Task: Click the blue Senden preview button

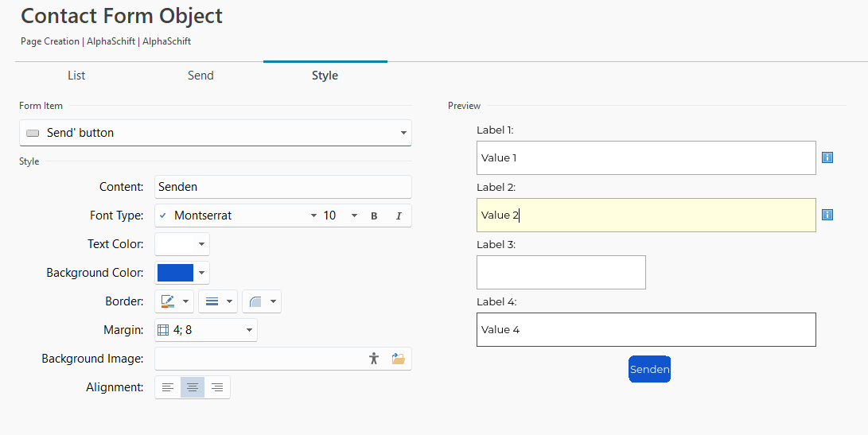Action: (x=649, y=369)
